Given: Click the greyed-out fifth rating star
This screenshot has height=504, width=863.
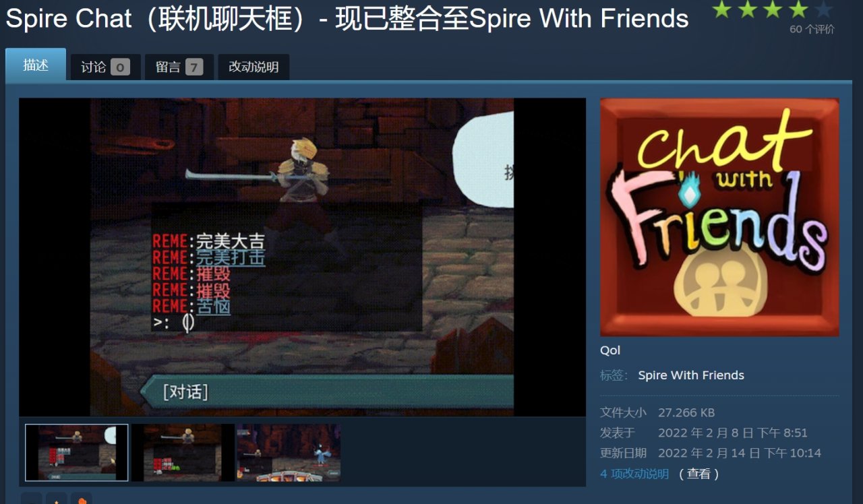Looking at the screenshot, I should (x=823, y=9).
